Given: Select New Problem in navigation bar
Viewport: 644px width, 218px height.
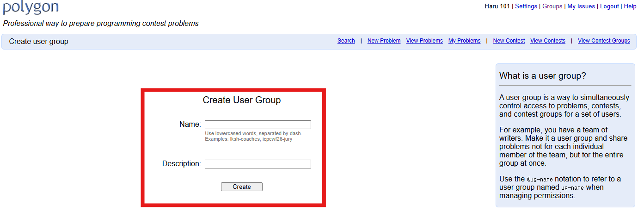Looking at the screenshot, I should pyautogui.click(x=384, y=41).
